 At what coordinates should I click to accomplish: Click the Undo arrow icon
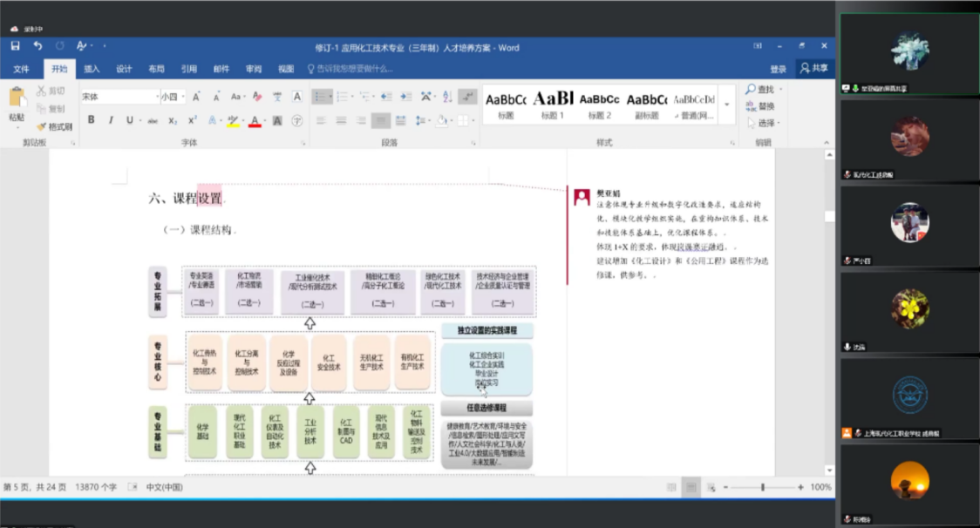tap(37, 46)
